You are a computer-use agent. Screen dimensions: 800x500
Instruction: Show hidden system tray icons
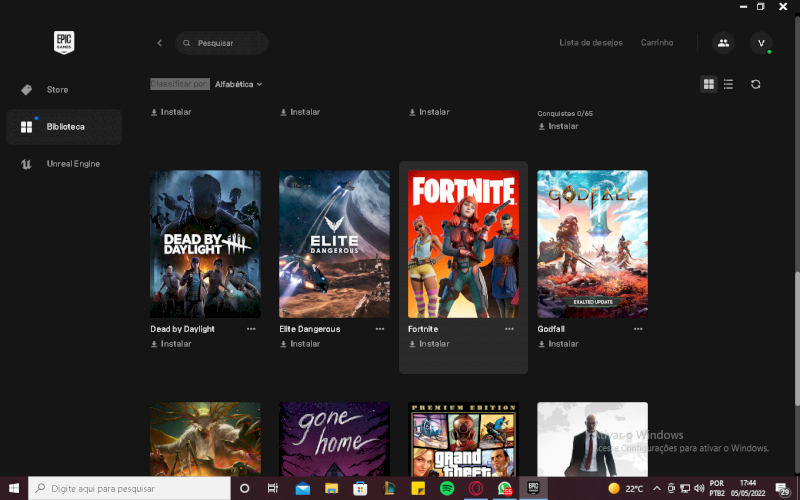click(x=657, y=488)
